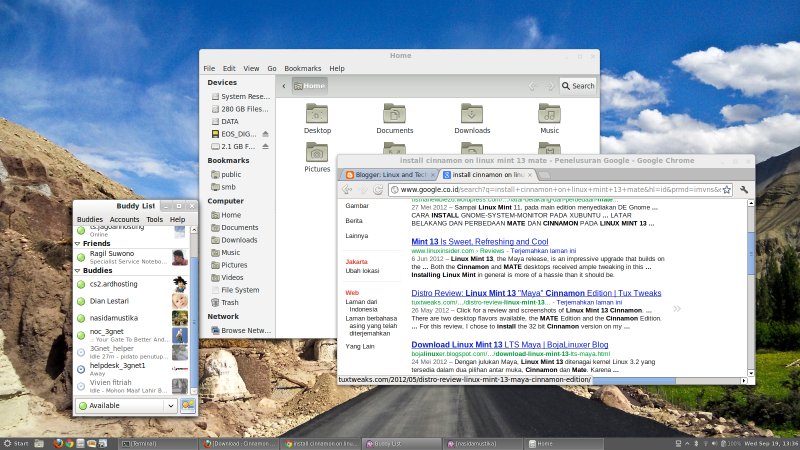Open the Documents folder icon in Home
The image size is (800, 450).
(x=394, y=118)
